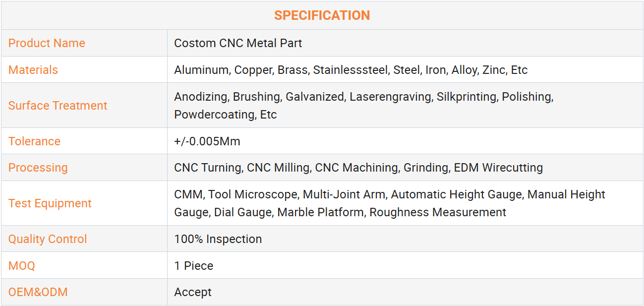This screenshot has width=644, height=306.
Task: Click the Tolerance row label
Action: click(x=34, y=141)
